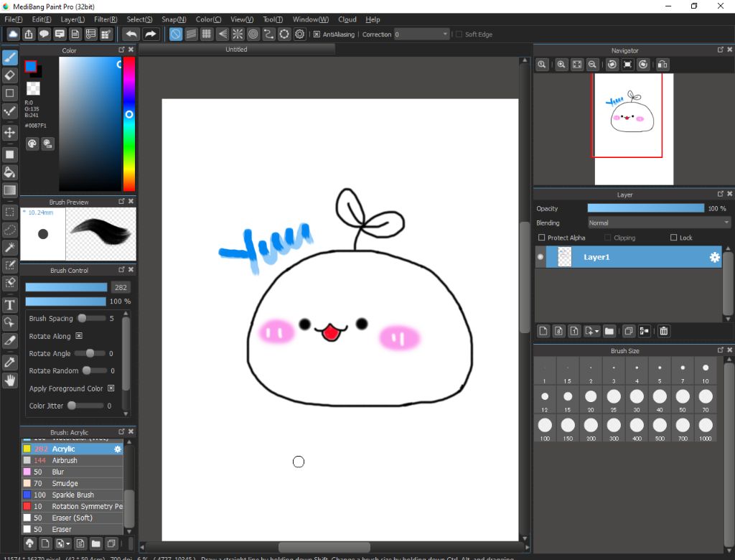Select the Move tool
The width and height of the screenshot is (735, 560).
(10, 132)
